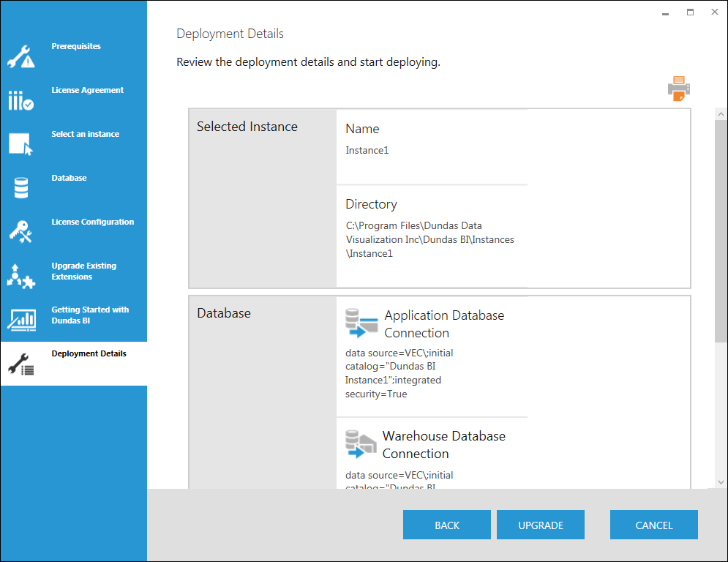
Task: Click the Warehouse Database Connection icon
Action: click(360, 444)
